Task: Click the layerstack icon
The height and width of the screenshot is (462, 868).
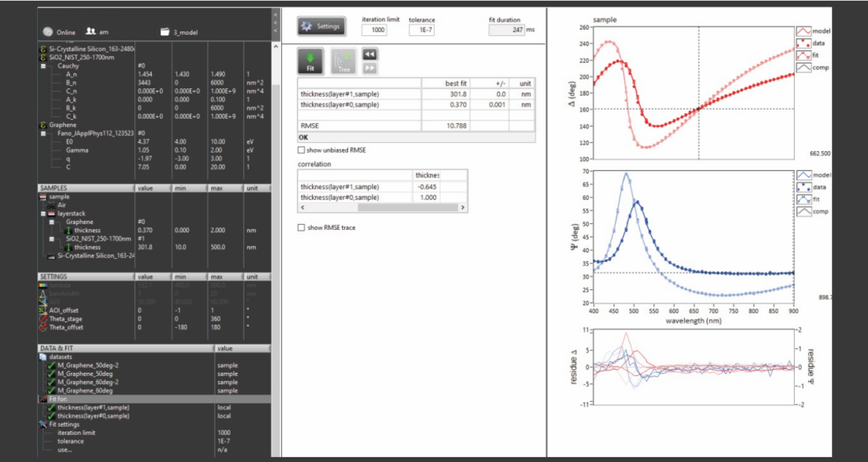Action: click(x=52, y=214)
